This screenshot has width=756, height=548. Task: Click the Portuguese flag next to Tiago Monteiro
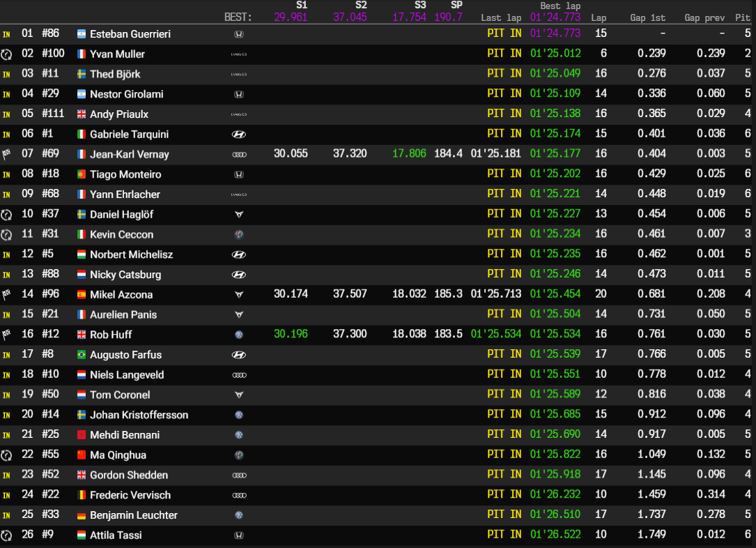pyautogui.click(x=82, y=174)
